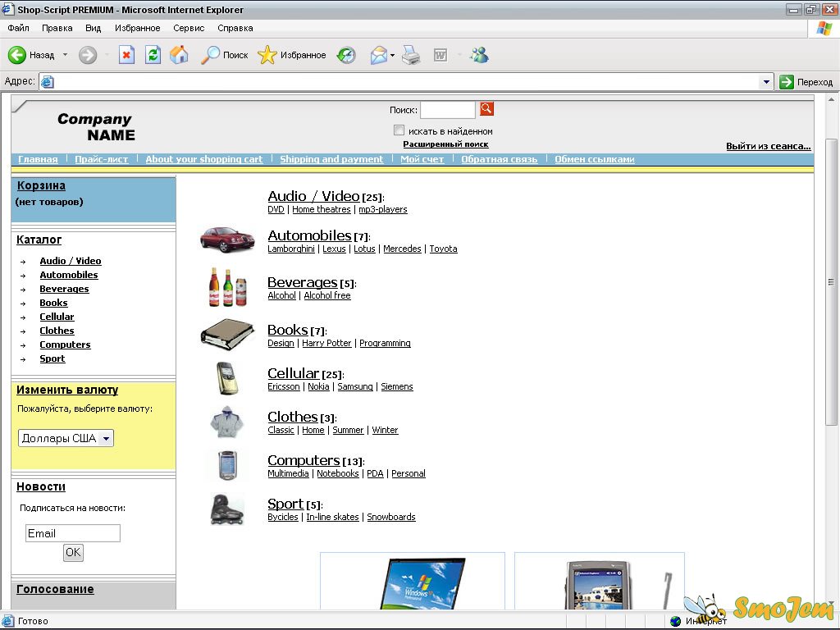Open the Сервис menu
Image resolution: width=840 pixels, height=630 pixels.
coord(189,28)
